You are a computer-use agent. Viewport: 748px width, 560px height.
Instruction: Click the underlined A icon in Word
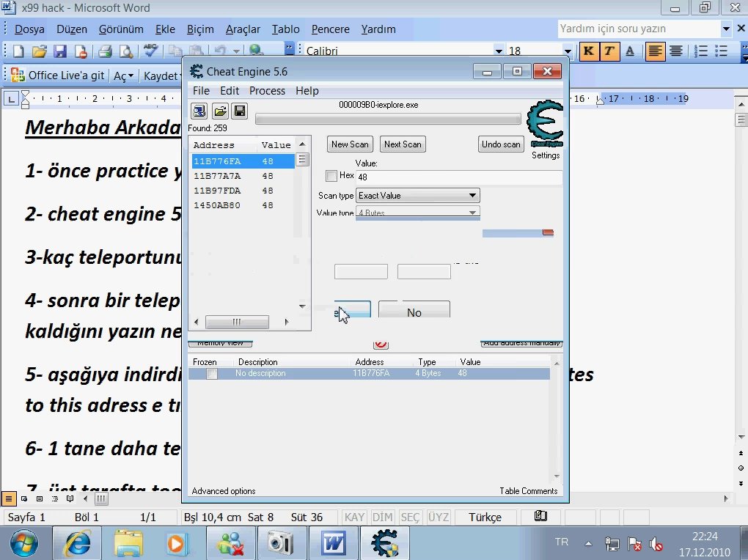click(x=630, y=51)
